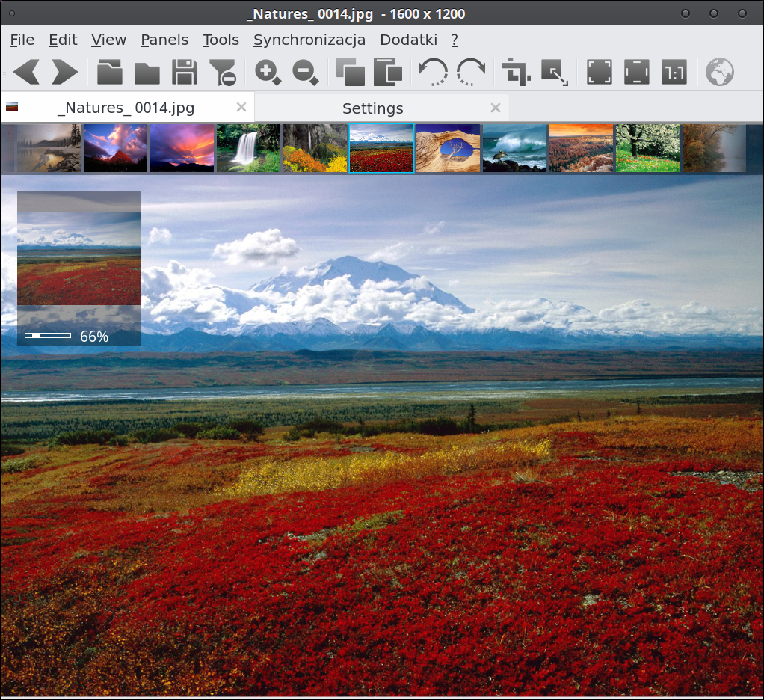Zoom out with the minus magnifier
This screenshot has height=700, width=764.
coord(305,73)
